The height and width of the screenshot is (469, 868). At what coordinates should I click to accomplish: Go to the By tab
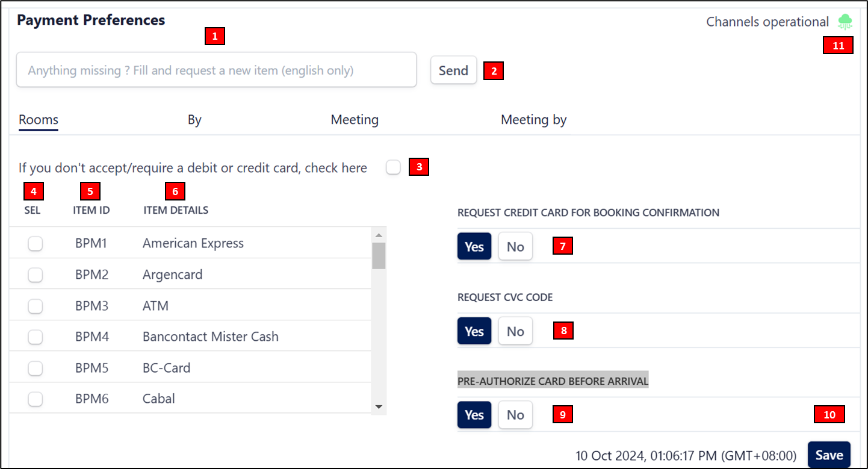click(194, 120)
